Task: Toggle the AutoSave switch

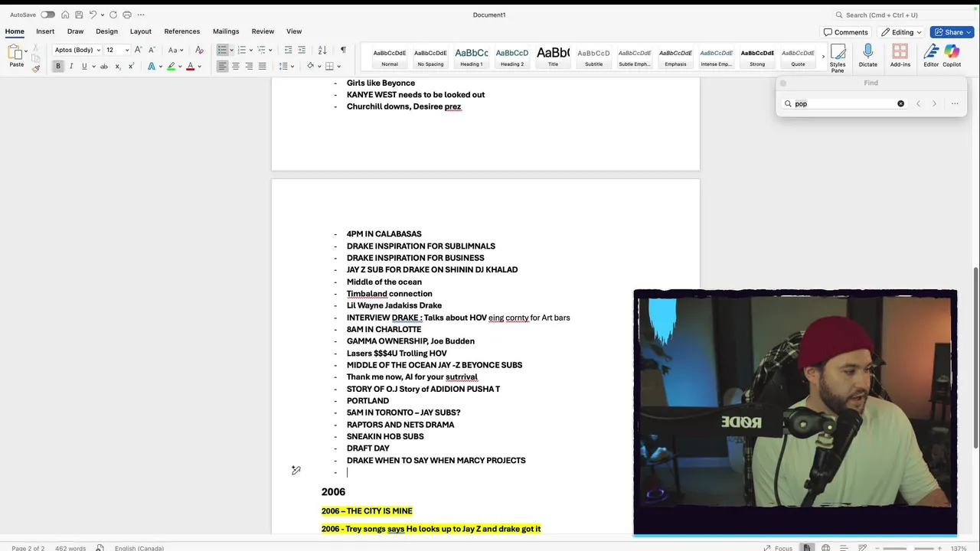Action: 47,15
